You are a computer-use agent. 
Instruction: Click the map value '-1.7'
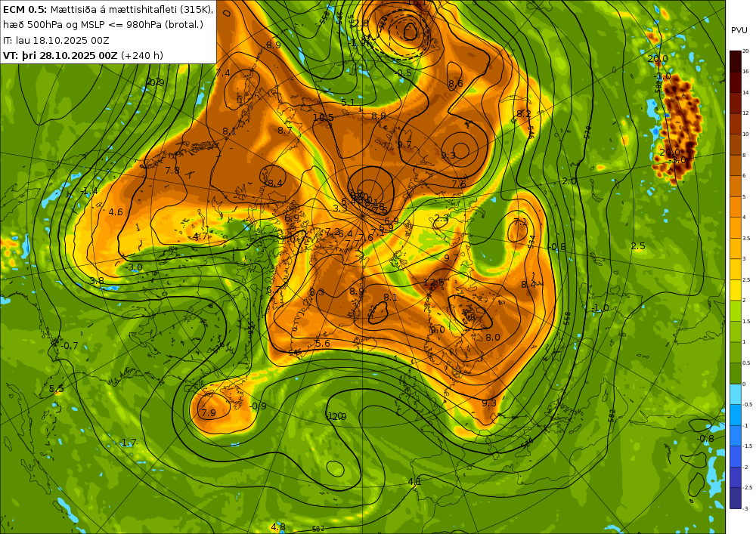(x=128, y=442)
